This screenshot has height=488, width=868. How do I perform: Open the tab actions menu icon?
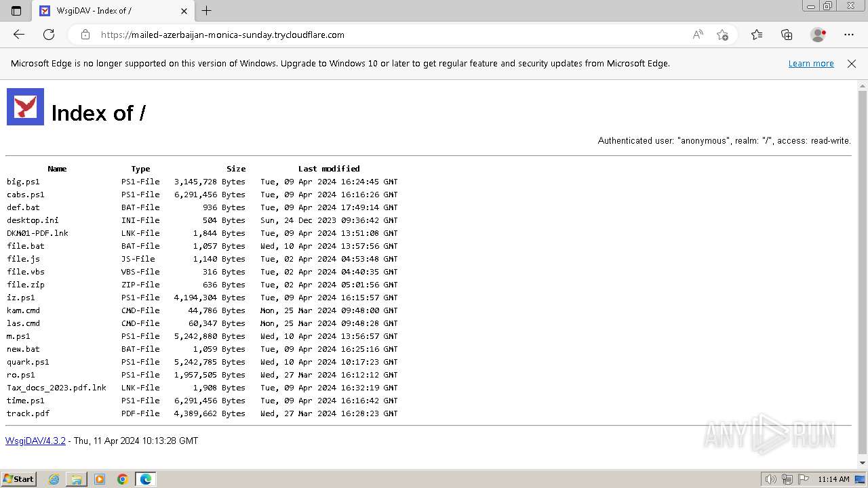tap(16, 11)
